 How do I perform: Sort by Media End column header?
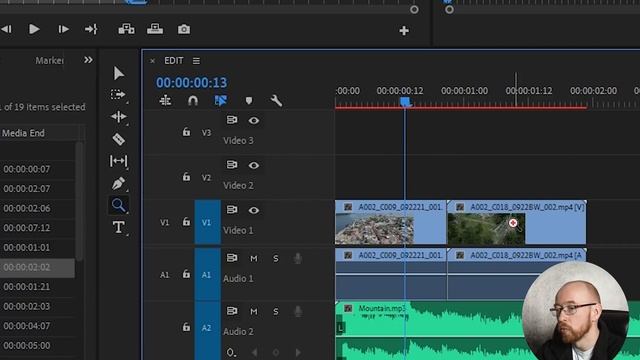point(23,133)
